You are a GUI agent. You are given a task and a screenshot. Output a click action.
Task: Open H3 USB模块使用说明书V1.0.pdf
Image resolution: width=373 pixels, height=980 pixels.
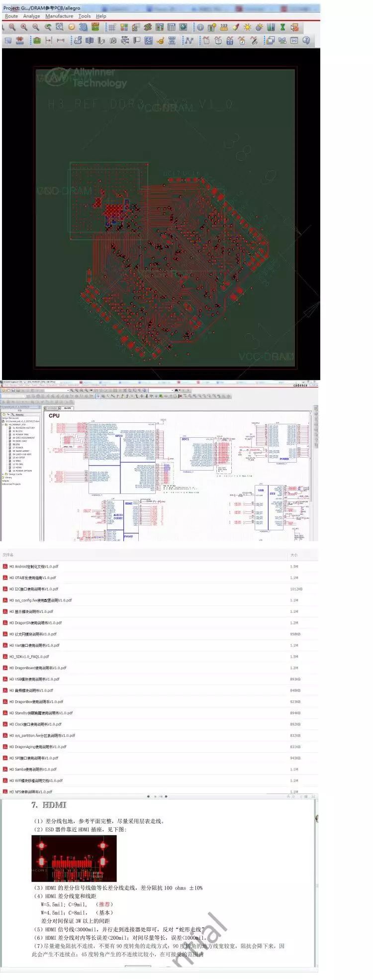tap(34, 679)
